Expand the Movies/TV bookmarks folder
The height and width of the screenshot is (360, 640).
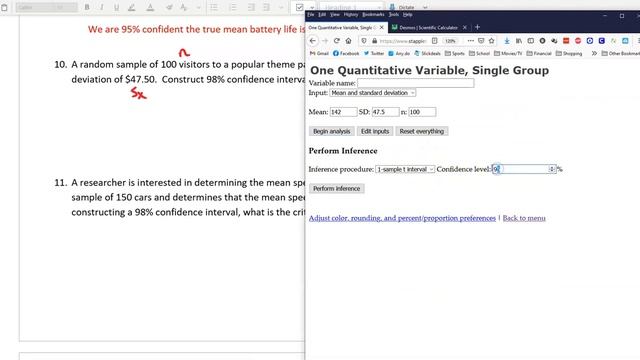click(x=508, y=53)
